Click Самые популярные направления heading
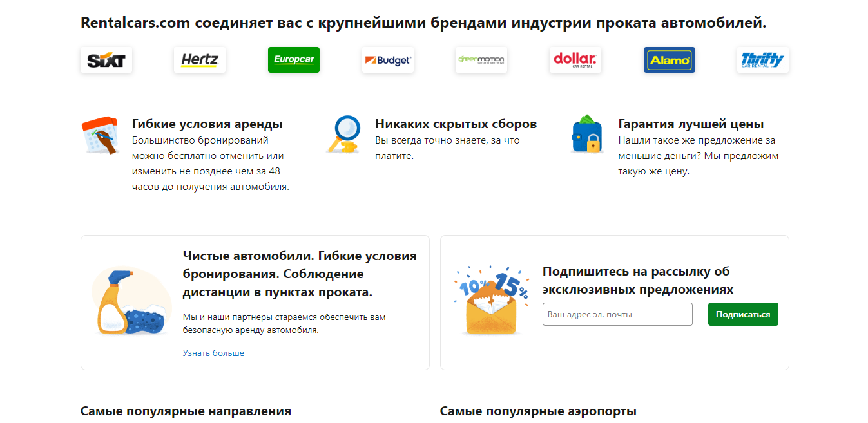Image resolution: width=868 pixels, height=423 pixels. [x=186, y=411]
